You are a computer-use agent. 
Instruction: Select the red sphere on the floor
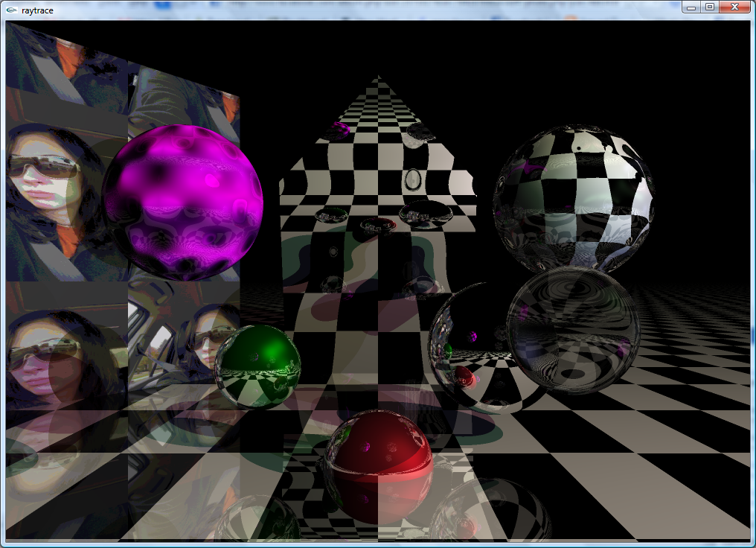click(x=378, y=449)
